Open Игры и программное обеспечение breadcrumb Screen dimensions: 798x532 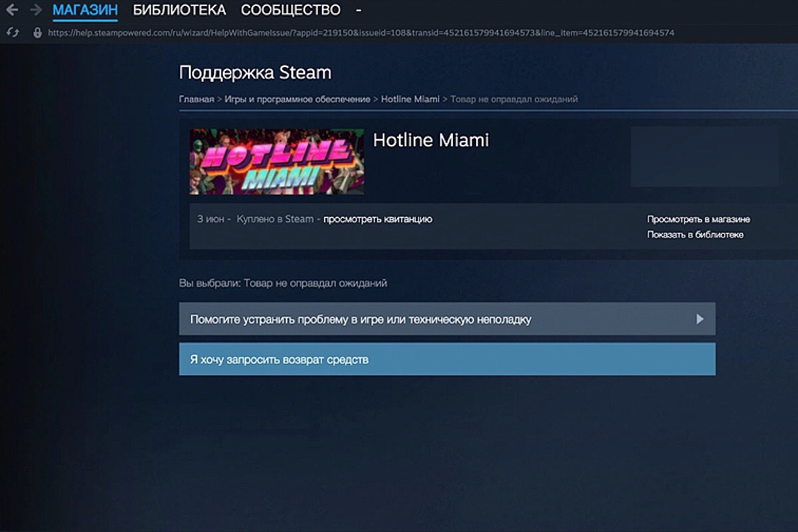[297, 99]
